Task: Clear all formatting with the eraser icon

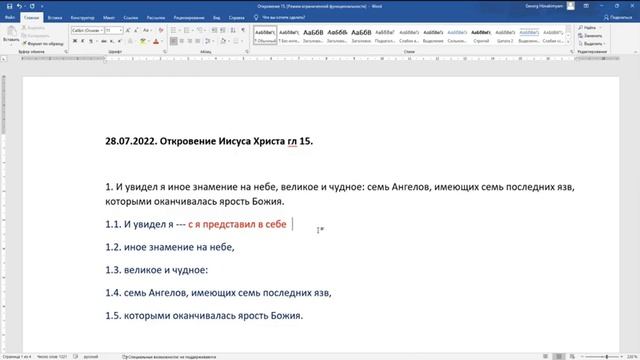Action: click(x=161, y=30)
